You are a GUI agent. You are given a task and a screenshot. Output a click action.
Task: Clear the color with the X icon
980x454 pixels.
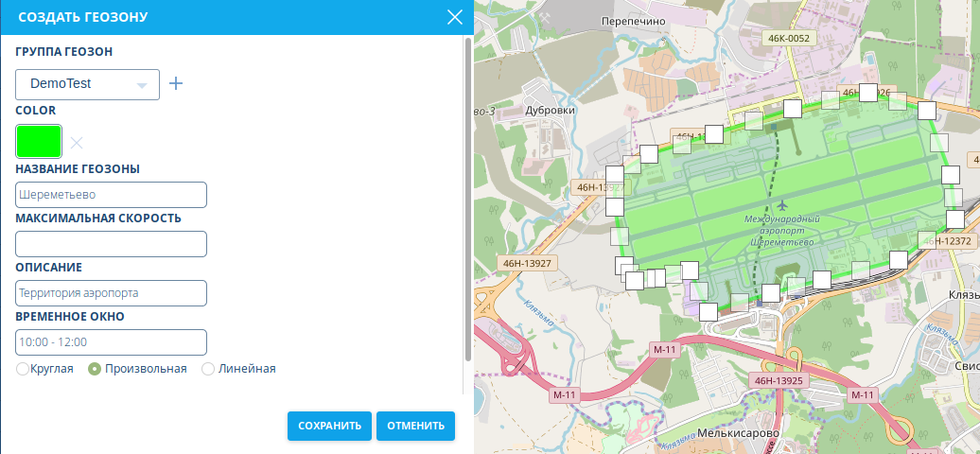click(77, 143)
